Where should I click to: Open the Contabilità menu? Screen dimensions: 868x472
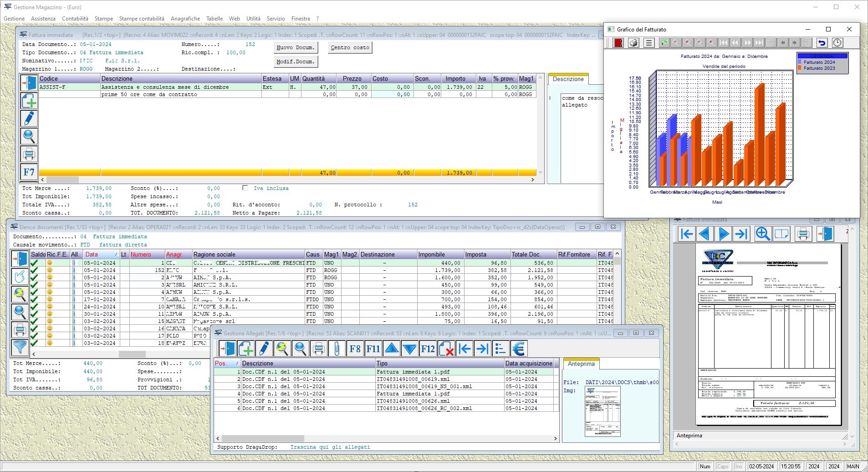click(x=75, y=19)
